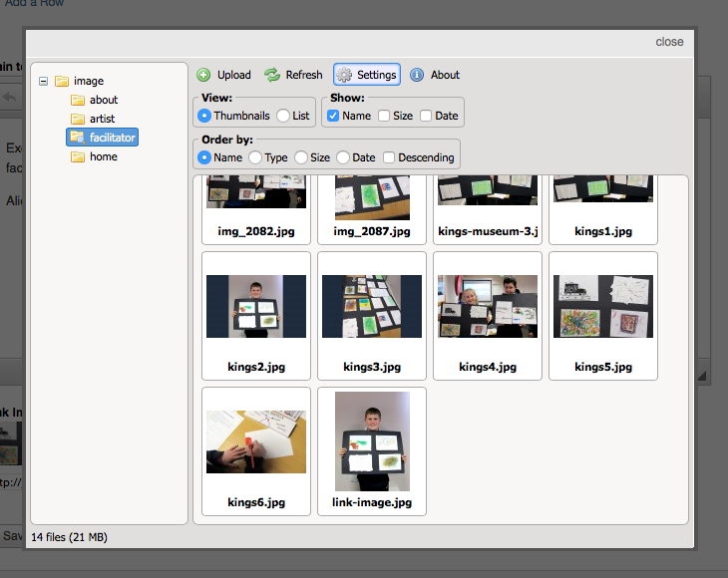Click the Refresh arrows icon
728x578 pixels.
(272, 75)
